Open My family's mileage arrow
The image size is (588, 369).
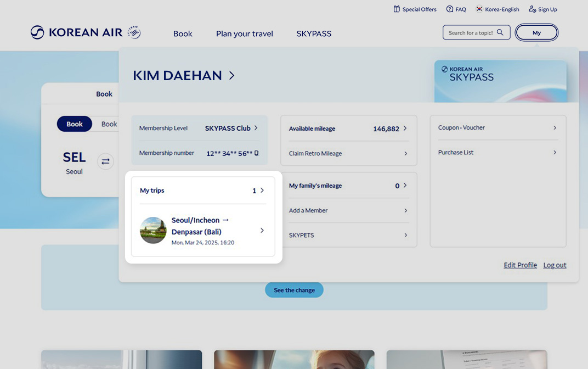pyautogui.click(x=405, y=186)
